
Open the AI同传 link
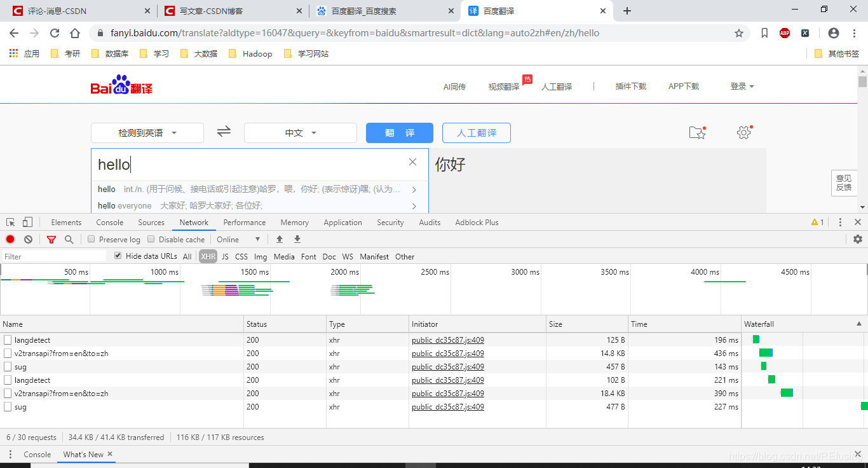454,86
